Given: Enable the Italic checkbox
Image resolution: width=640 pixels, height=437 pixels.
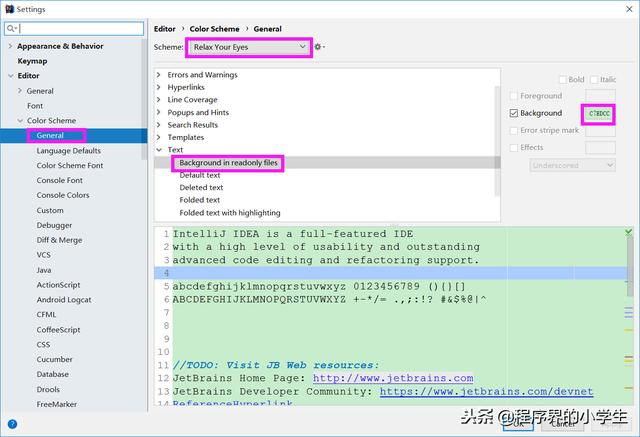Looking at the screenshot, I should [x=594, y=80].
